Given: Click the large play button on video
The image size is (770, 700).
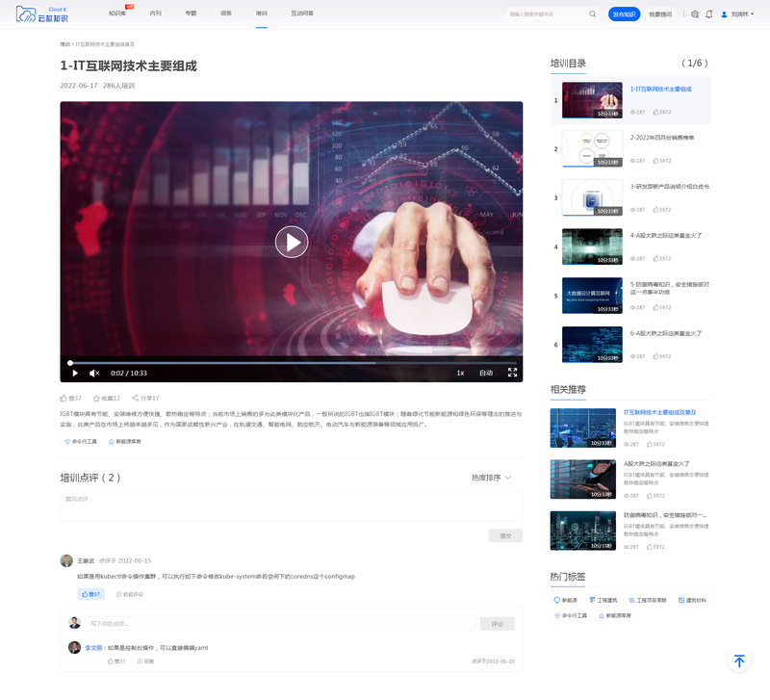Looking at the screenshot, I should click(292, 242).
